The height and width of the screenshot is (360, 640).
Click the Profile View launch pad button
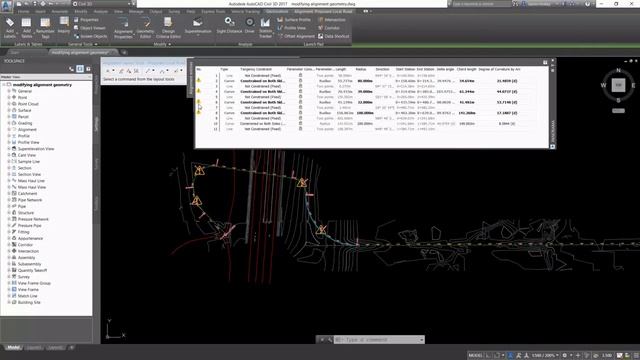point(291,28)
